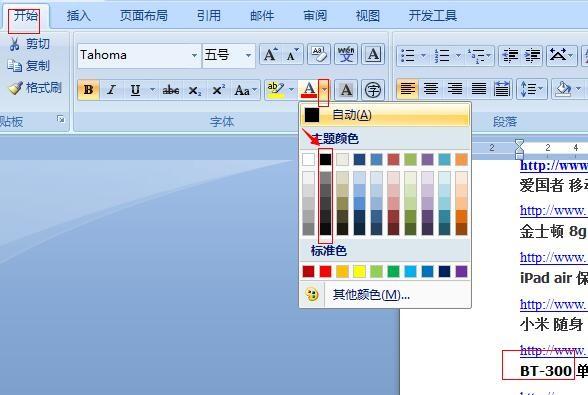Open the Tahoma font name dropdown
The image size is (588, 395).
194,56
